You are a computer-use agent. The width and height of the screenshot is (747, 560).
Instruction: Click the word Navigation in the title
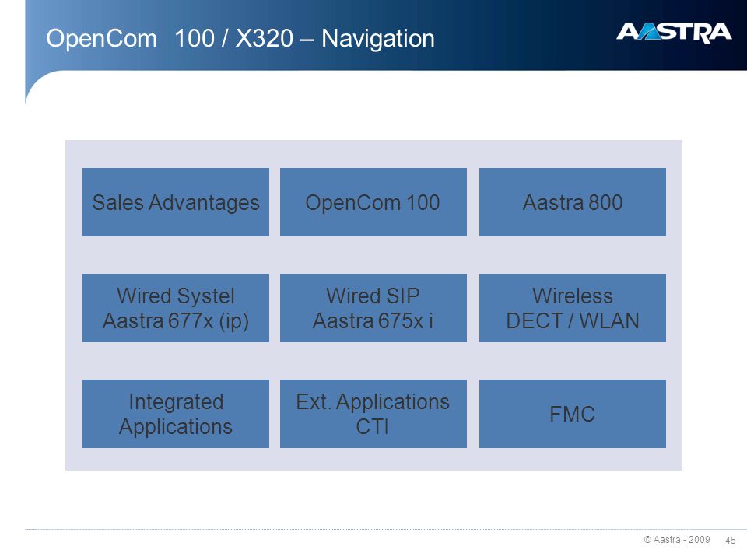click(378, 39)
